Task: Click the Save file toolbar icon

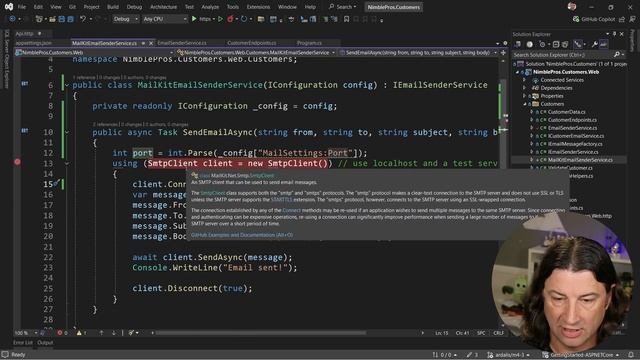Action: [61, 19]
